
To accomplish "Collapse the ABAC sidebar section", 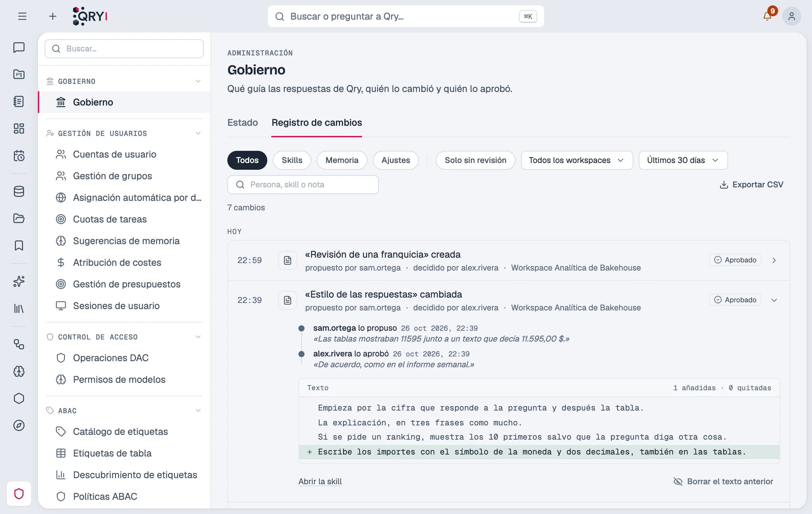I will (x=198, y=411).
